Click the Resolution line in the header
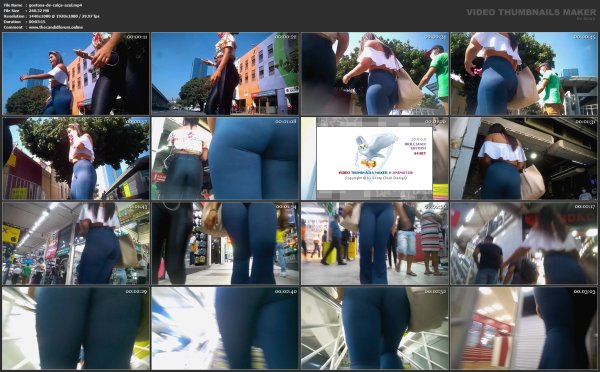 coord(52,16)
